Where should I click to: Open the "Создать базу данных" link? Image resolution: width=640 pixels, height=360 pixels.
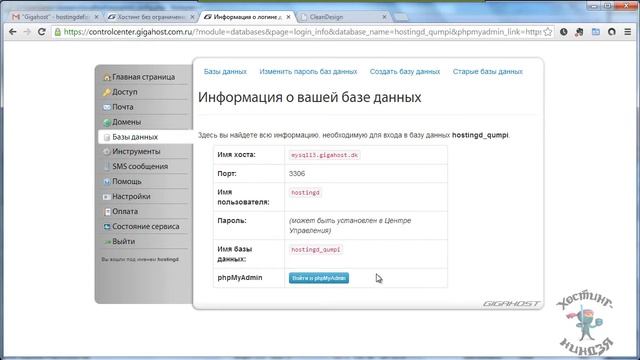[x=405, y=71]
